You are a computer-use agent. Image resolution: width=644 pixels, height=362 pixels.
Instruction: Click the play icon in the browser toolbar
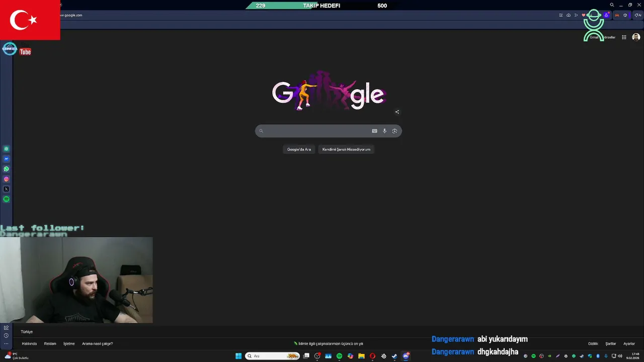(576, 15)
